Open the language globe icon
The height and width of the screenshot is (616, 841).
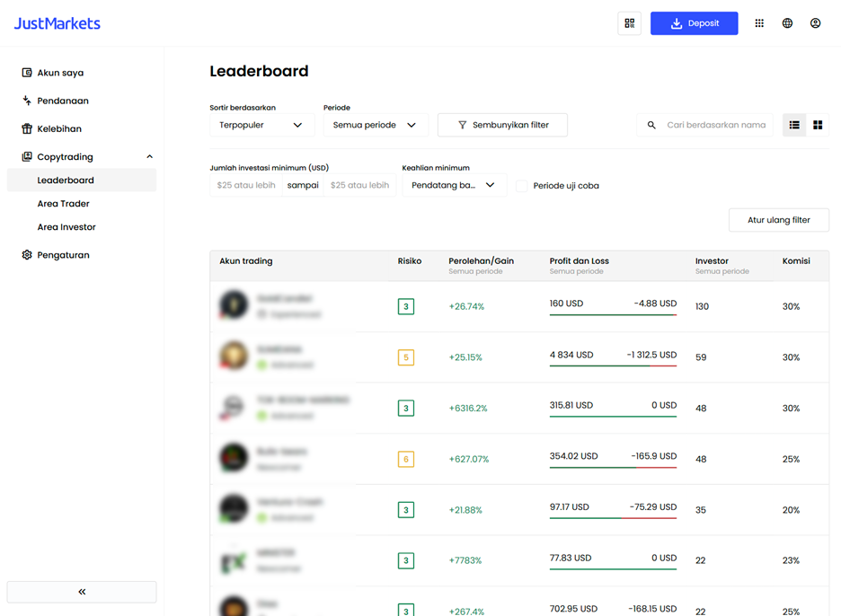pos(787,23)
